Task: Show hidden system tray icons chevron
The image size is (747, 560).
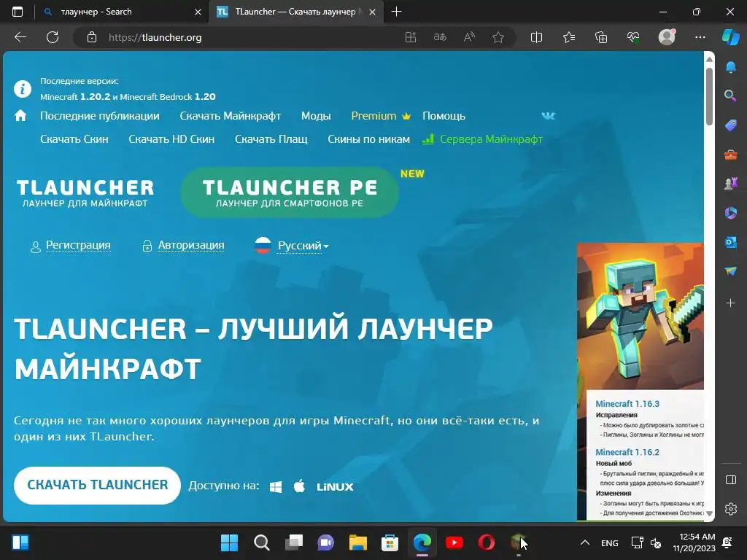Action: pyautogui.click(x=585, y=542)
